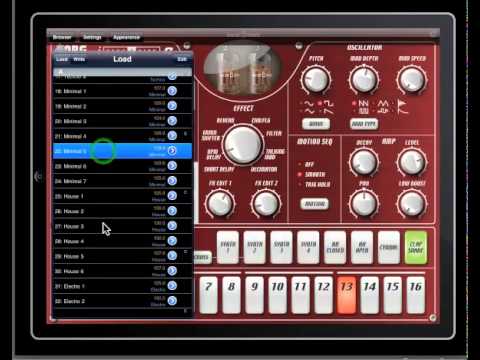This screenshot has width=480, height=360.
Task: Select the '31: Electro 1' pattern row
Action: pos(122,286)
